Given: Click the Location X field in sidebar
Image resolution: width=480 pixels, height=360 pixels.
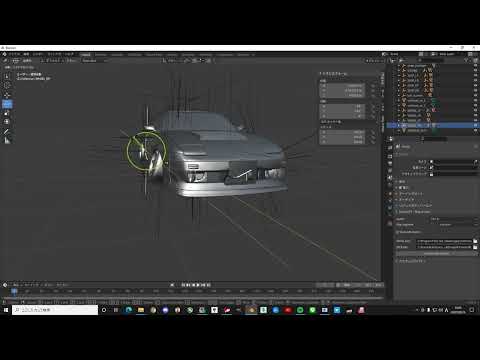Looking at the screenshot, I should (x=343, y=86).
